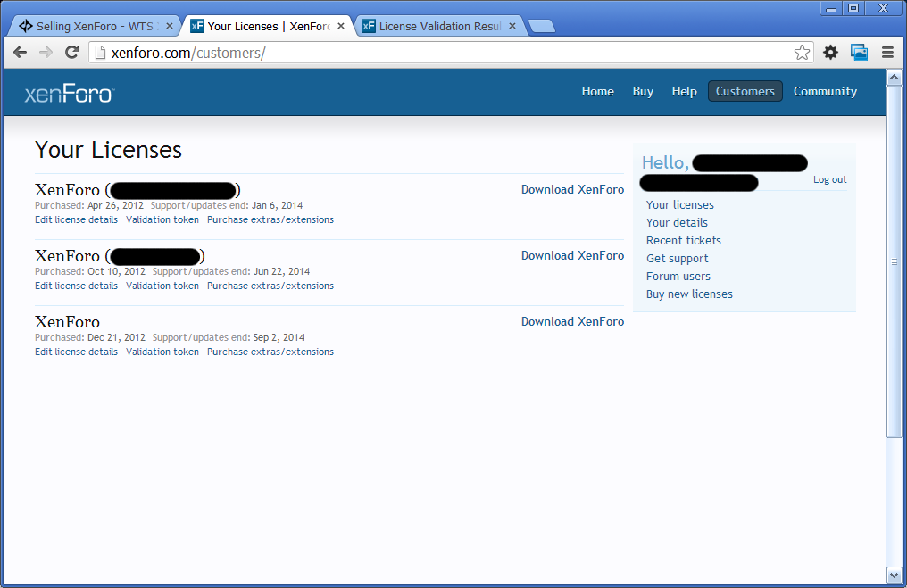Download XenForo for the Oct 10, 2012 license
The height and width of the screenshot is (588, 907).
572,255
